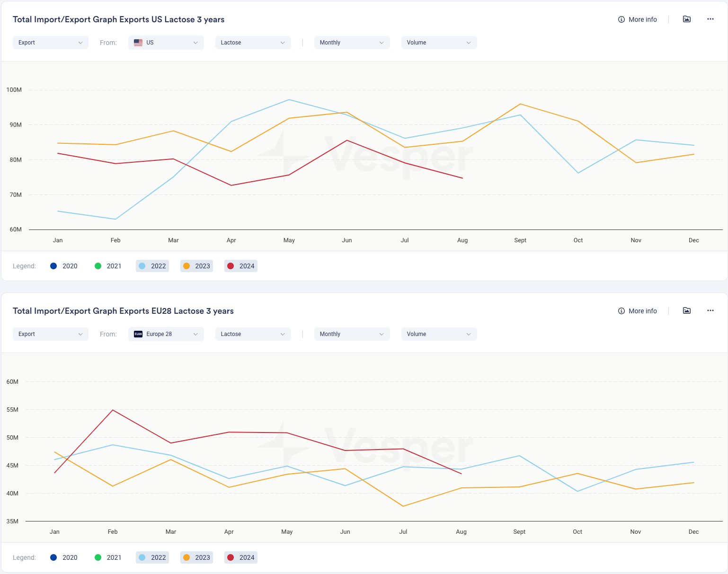Click the image export icon in the US Lactose chart

(x=686, y=19)
